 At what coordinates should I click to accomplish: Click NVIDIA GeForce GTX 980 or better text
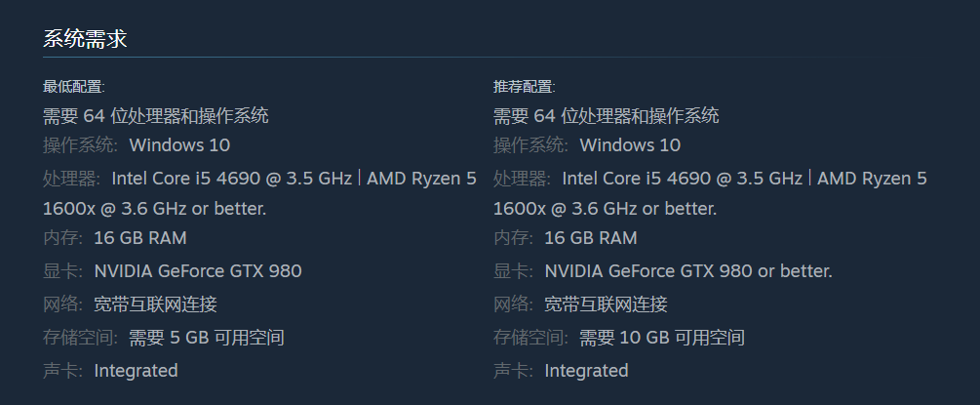click(688, 271)
